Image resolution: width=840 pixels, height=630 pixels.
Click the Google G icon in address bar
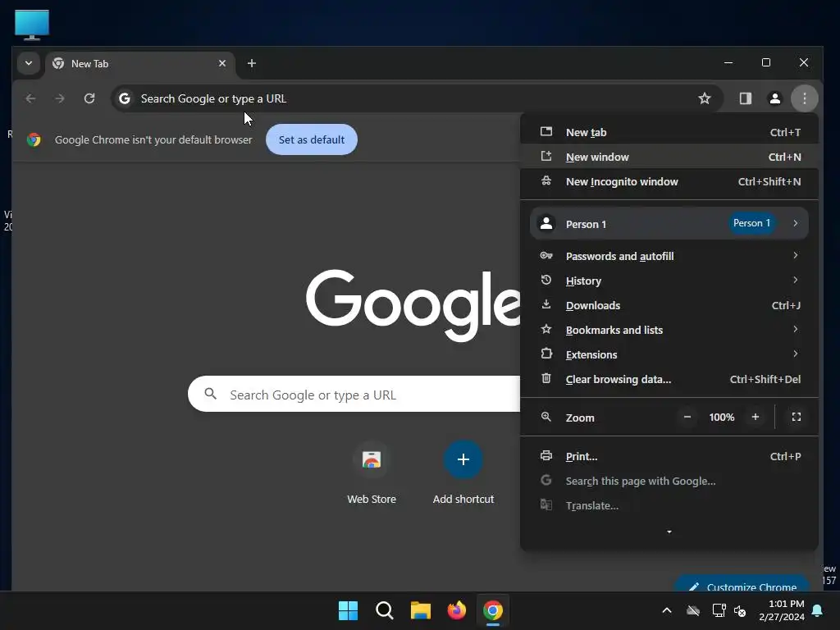point(125,98)
